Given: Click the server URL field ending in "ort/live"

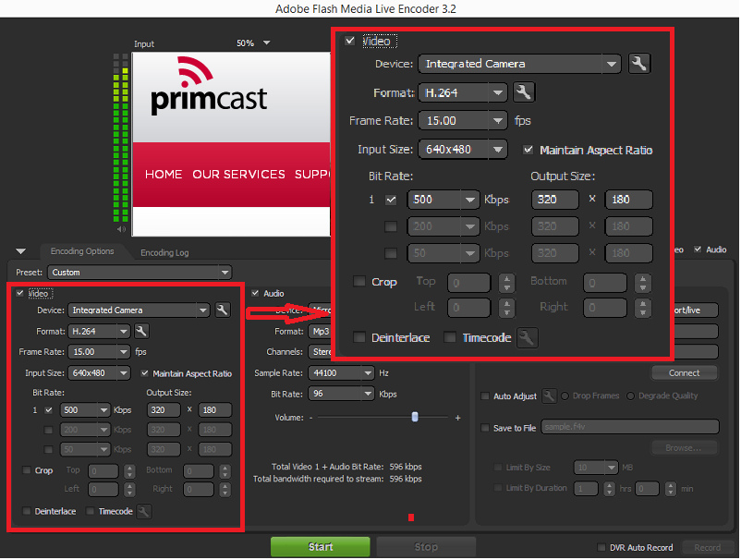Looking at the screenshot, I should [695, 310].
